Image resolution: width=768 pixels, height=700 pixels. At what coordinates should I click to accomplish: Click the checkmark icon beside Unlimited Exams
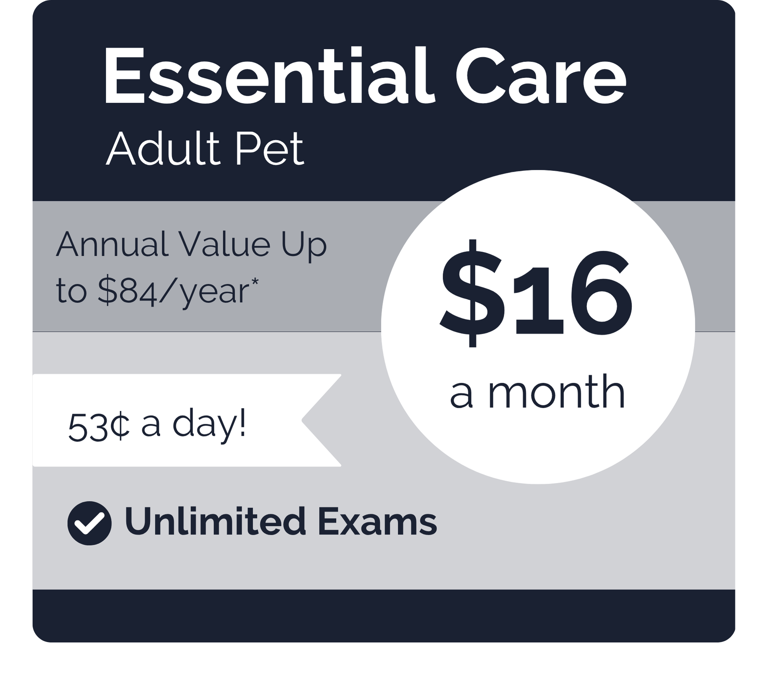click(x=89, y=523)
